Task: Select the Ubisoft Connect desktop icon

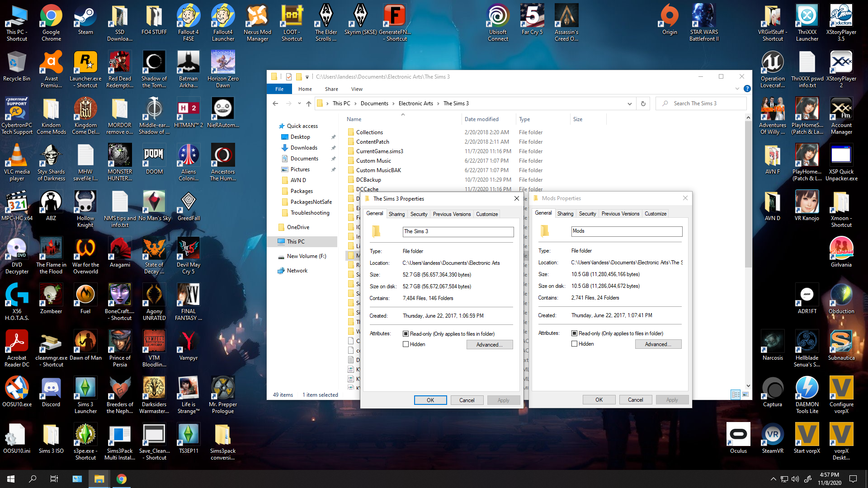Action: tap(498, 23)
